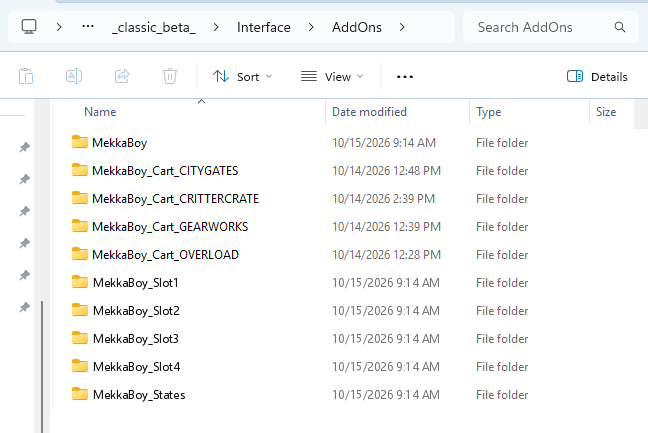Select MekkaBoy_Cart_GEARWORKS folder name
The width and height of the screenshot is (648, 433).
(170, 227)
